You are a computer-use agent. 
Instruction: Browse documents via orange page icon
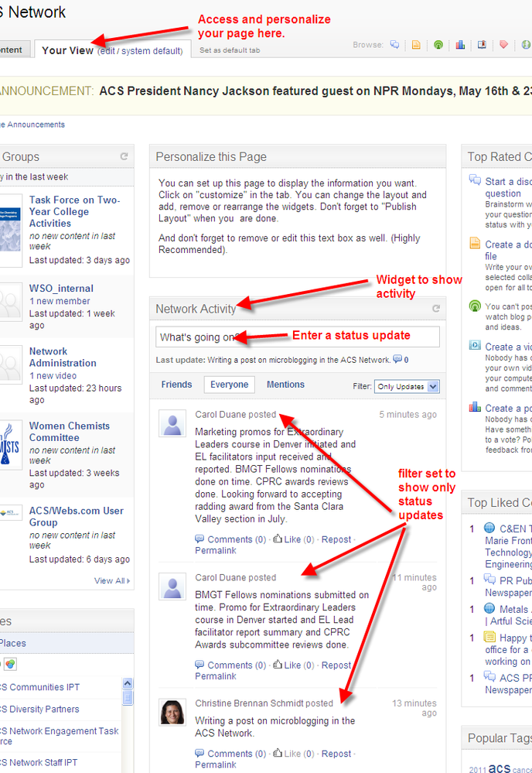(x=416, y=45)
